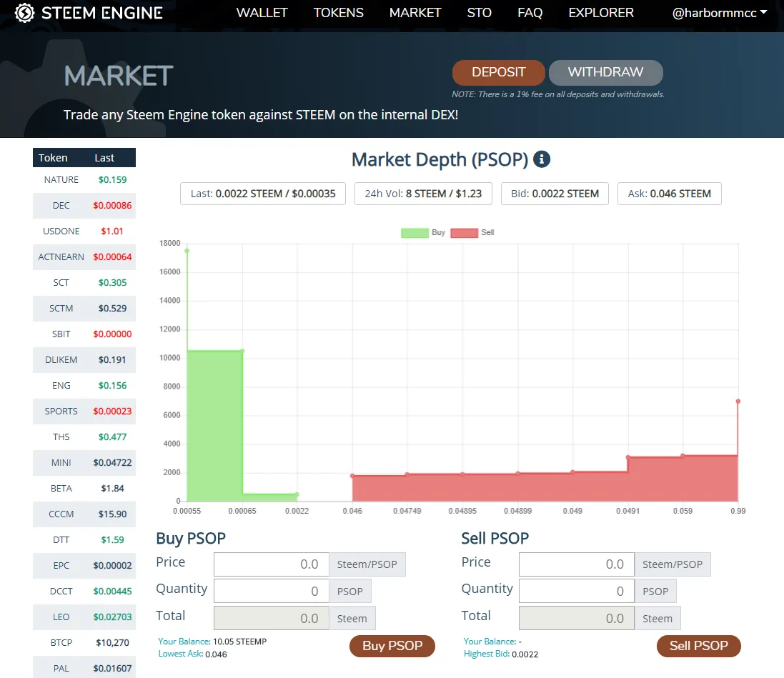Click the Sell PSOP Total field

click(x=577, y=618)
